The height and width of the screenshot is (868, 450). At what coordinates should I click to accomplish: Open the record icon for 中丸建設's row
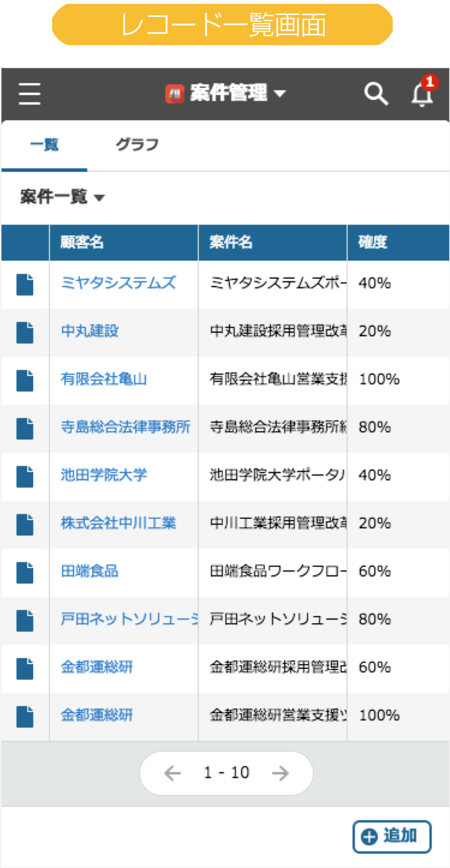click(25, 332)
